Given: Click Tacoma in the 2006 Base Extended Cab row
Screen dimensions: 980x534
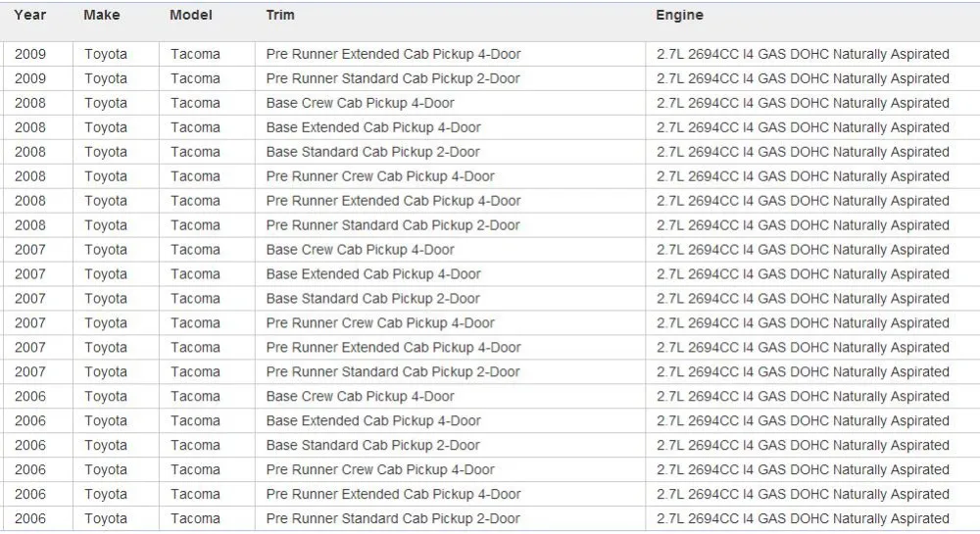Looking at the screenshot, I should tap(195, 421).
